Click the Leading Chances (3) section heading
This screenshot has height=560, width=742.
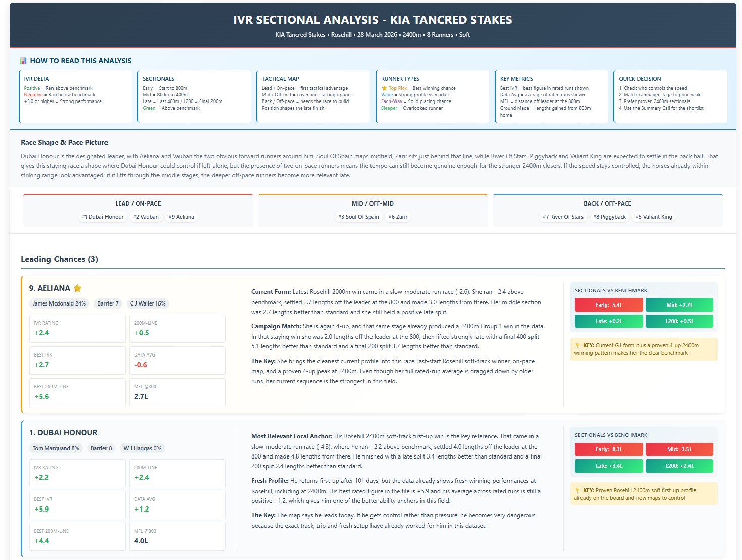click(60, 259)
